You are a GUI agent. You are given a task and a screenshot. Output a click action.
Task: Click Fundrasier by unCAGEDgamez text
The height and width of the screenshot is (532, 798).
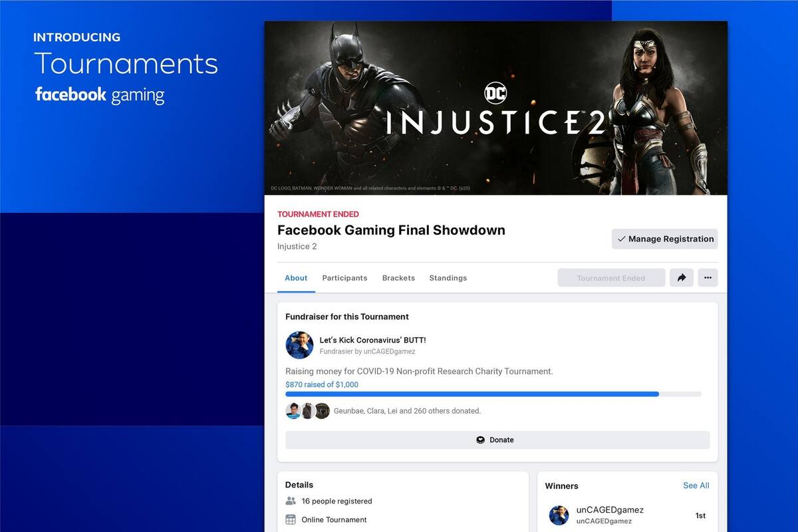pyautogui.click(x=367, y=351)
